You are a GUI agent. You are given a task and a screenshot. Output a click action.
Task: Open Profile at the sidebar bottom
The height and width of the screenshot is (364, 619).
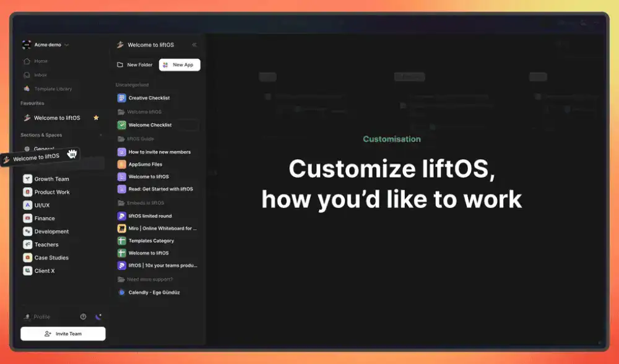[x=41, y=317]
